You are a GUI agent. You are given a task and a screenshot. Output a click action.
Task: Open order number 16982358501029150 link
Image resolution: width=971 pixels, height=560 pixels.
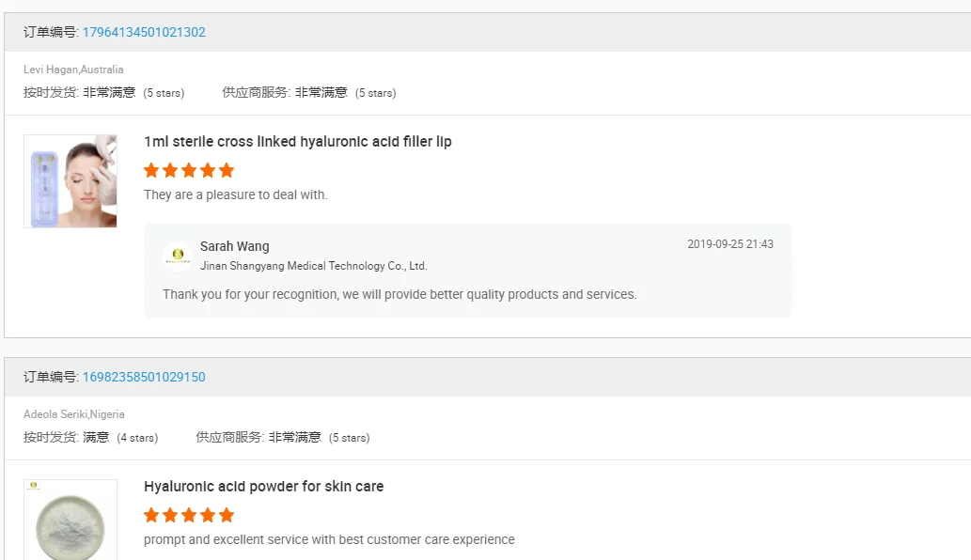pyautogui.click(x=144, y=377)
